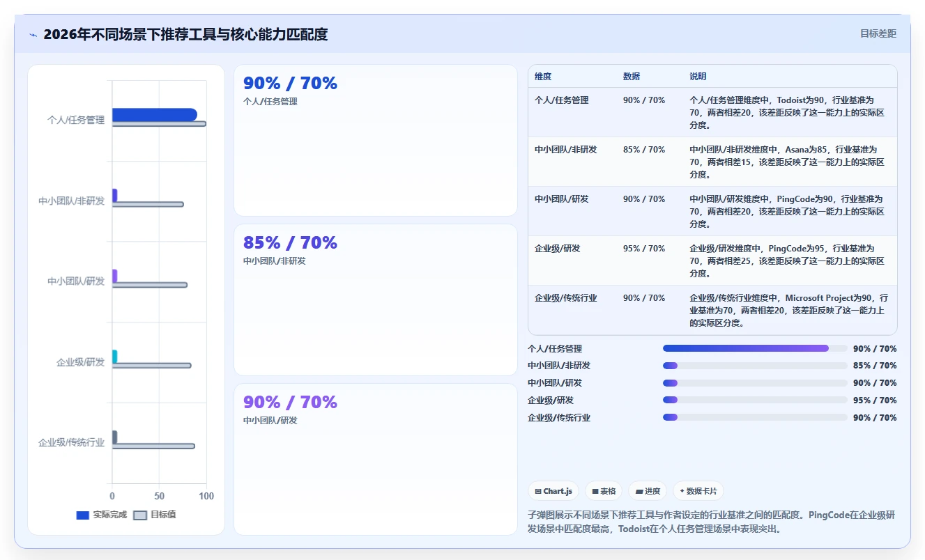Click the 企业级/传统行业 progress bar
This screenshot has width=925, height=560.
pyautogui.click(x=755, y=418)
